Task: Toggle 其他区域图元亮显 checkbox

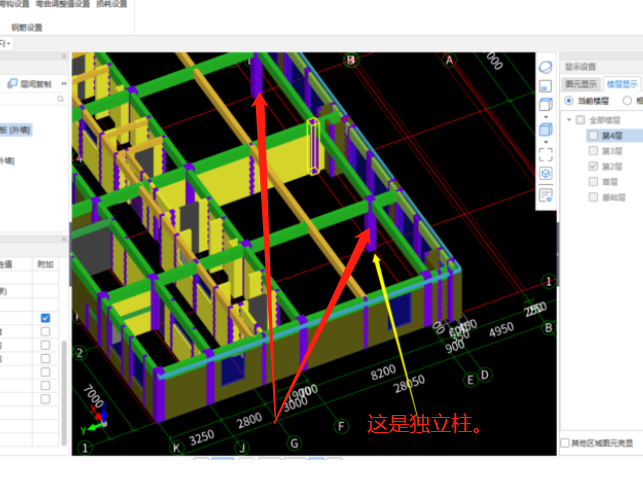Action: 566,442
